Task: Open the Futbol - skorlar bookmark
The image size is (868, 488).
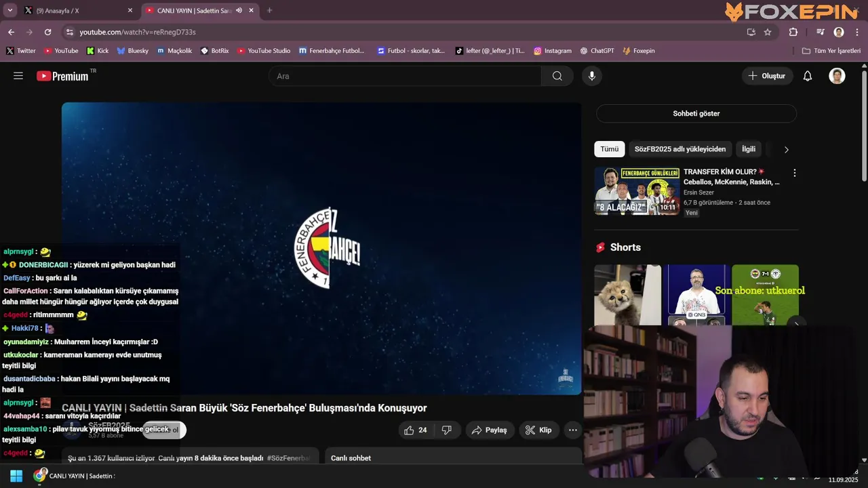Action: 411,51
